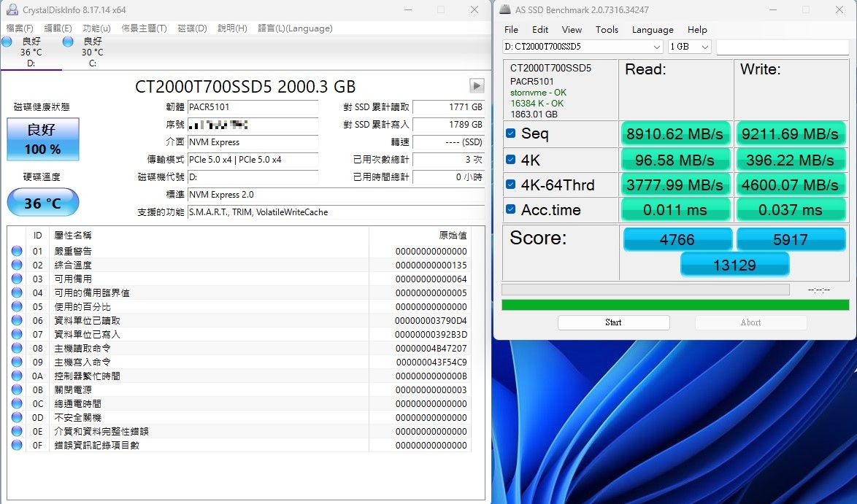This screenshot has height=504, width=857.
Task: Click status orb for attribute 09
Action: [x=17, y=362]
